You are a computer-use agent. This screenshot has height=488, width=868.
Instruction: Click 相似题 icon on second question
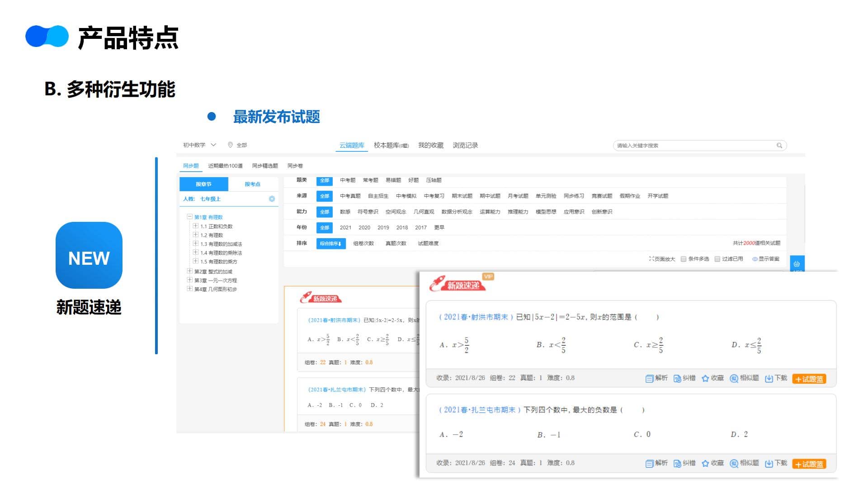(x=734, y=464)
